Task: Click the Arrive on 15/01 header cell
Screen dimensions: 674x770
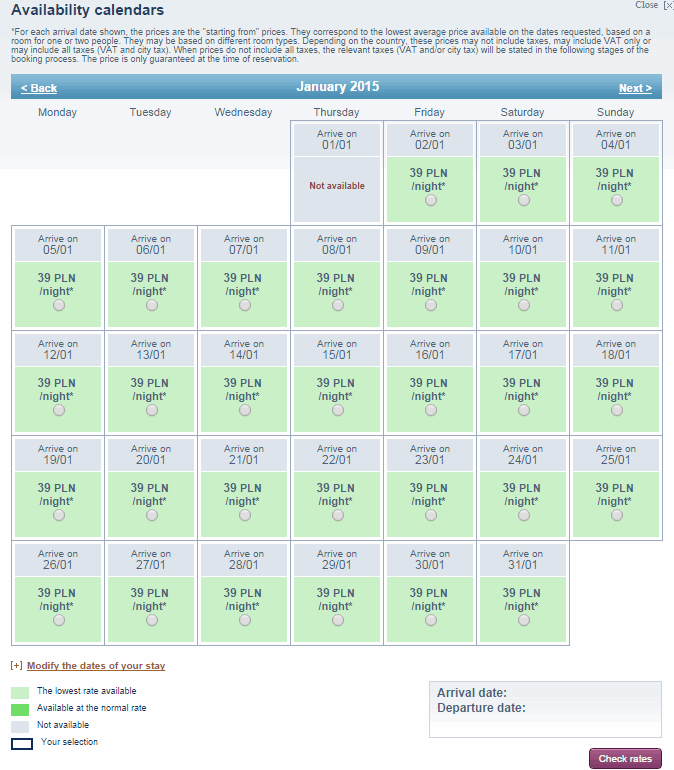Action: tap(337, 350)
